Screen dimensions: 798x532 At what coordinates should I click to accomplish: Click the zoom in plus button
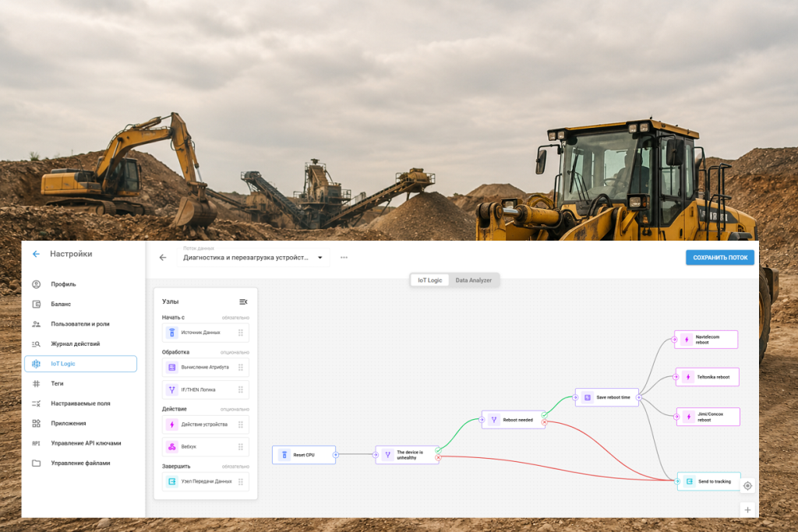click(x=747, y=509)
